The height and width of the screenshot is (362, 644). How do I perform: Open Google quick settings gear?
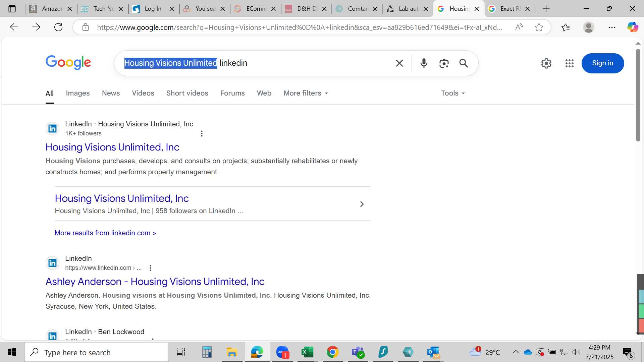pyautogui.click(x=546, y=63)
